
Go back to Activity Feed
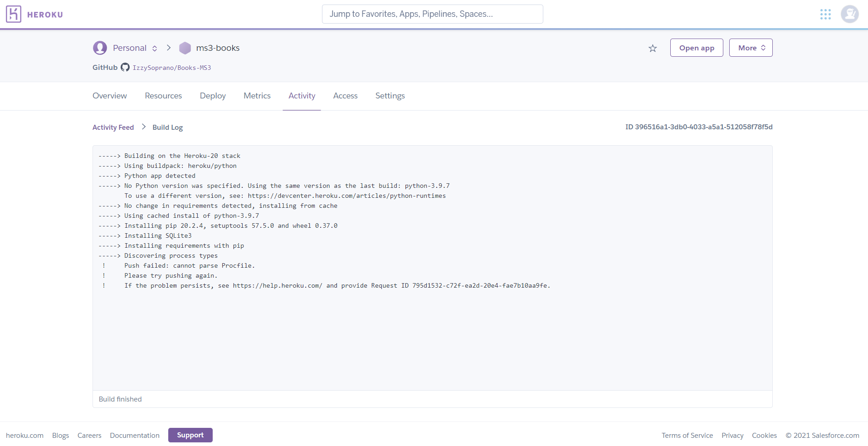[113, 127]
